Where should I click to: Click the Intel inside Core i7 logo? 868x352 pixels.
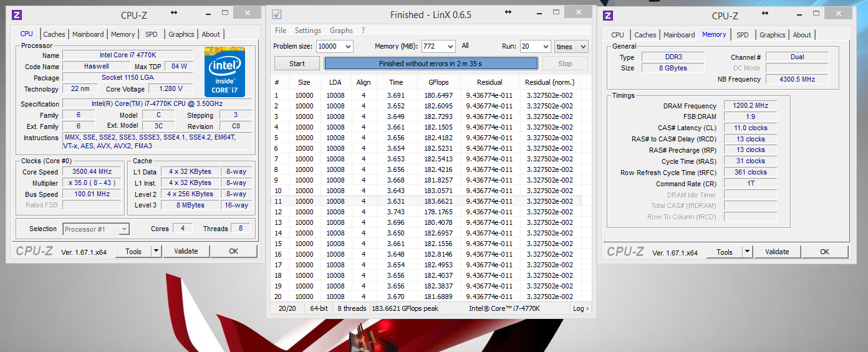pyautogui.click(x=224, y=72)
